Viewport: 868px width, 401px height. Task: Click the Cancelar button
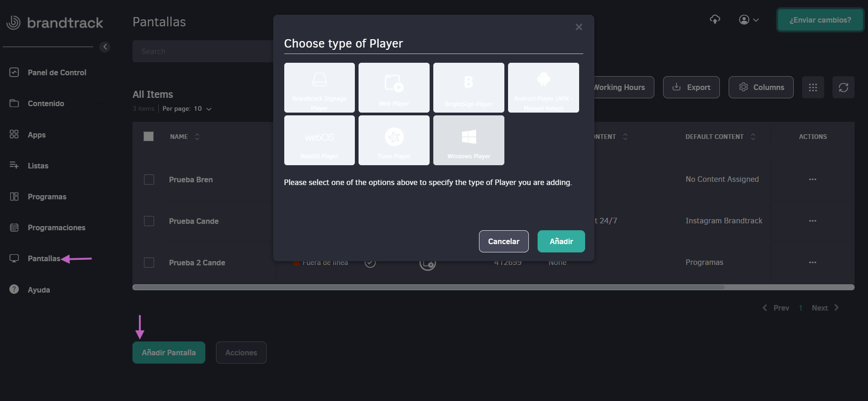tap(504, 241)
